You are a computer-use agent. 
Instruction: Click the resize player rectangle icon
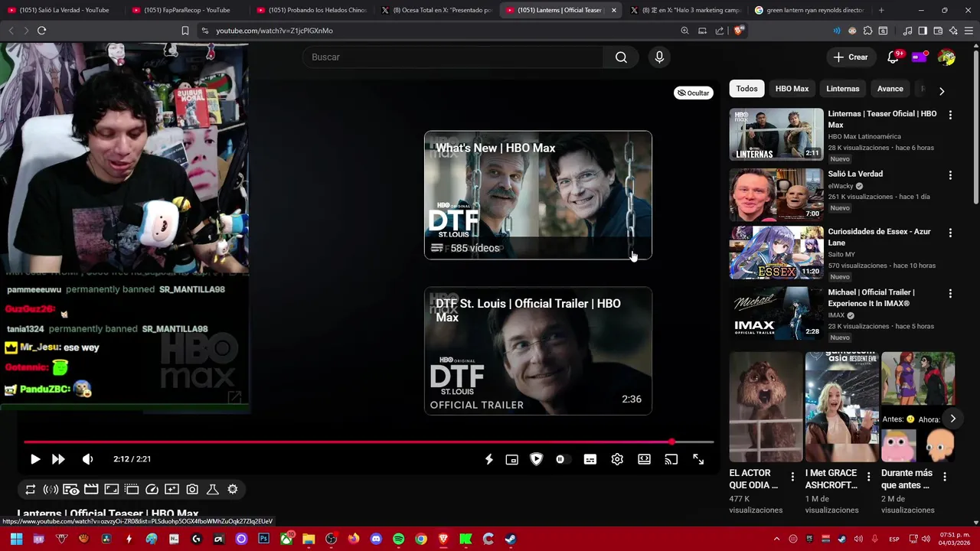click(x=111, y=489)
